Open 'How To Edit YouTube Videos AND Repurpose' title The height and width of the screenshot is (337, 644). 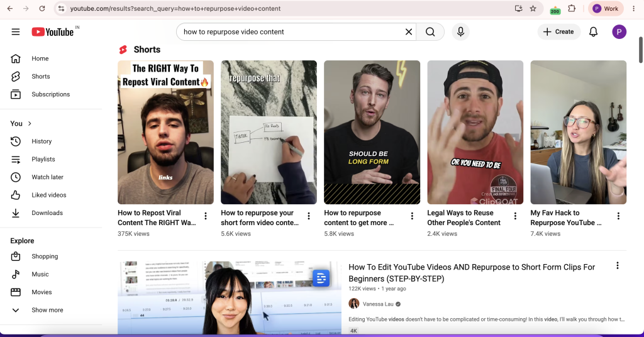point(472,273)
